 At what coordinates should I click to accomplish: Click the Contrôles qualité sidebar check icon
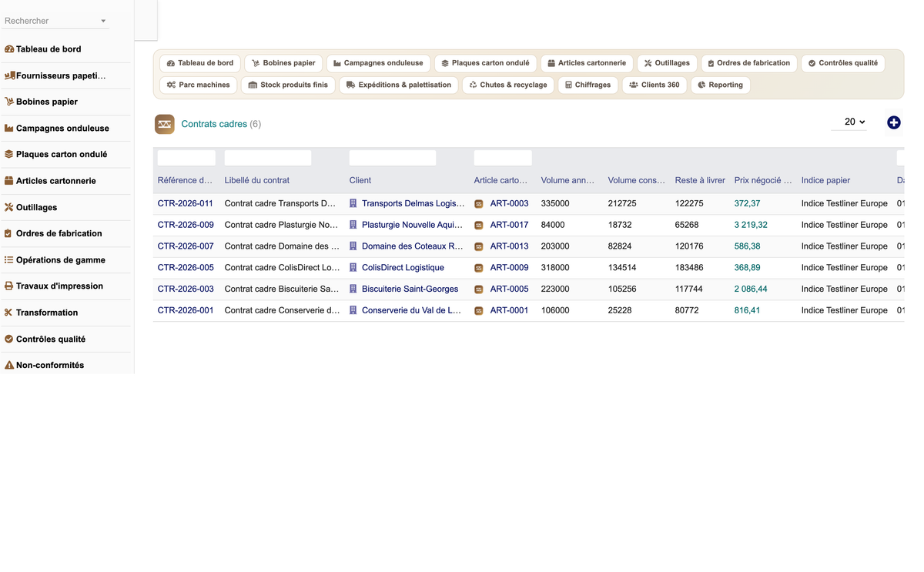9,339
